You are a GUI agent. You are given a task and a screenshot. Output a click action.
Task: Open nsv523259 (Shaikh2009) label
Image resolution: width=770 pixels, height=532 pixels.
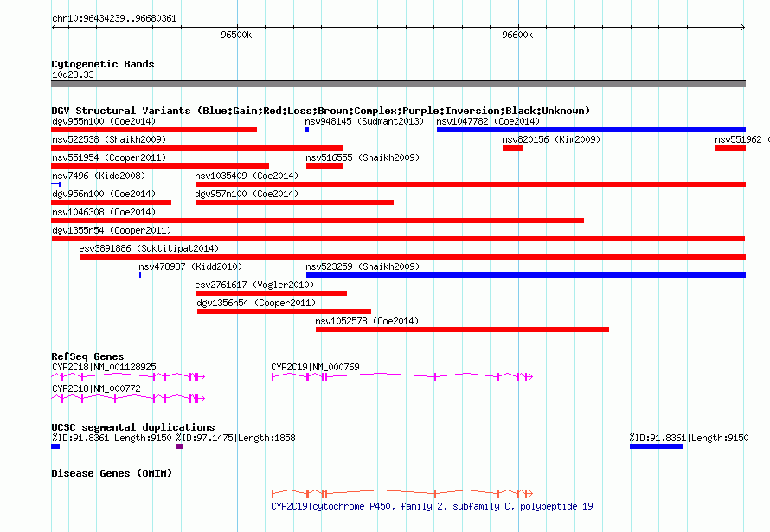[x=363, y=266]
